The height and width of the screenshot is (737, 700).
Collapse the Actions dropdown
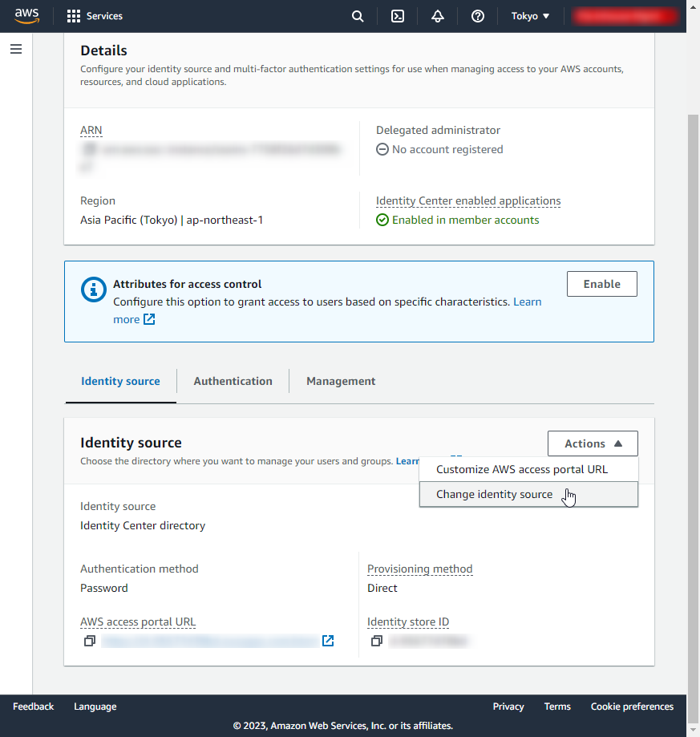593,443
